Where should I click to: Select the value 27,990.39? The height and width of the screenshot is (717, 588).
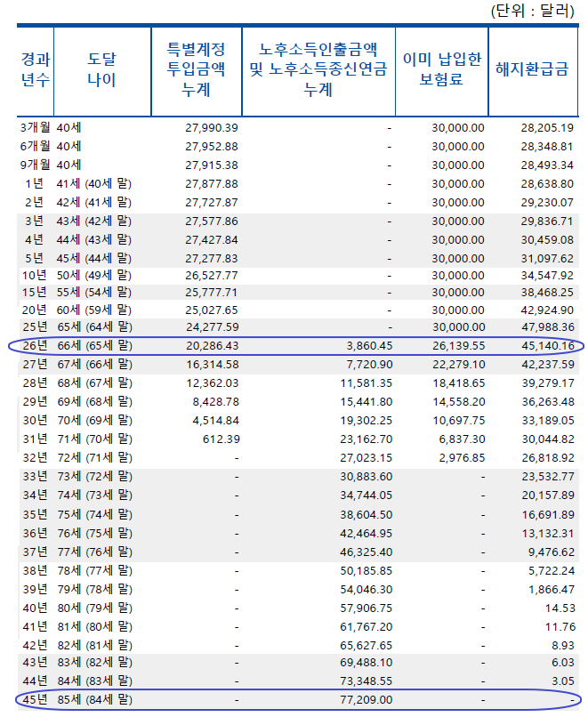coord(212,128)
